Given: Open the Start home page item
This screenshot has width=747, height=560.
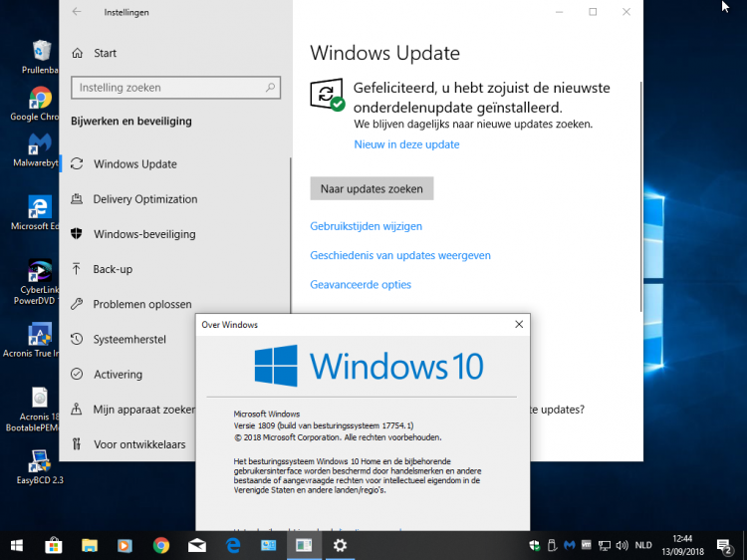Looking at the screenshot, I should click(105, 53).
